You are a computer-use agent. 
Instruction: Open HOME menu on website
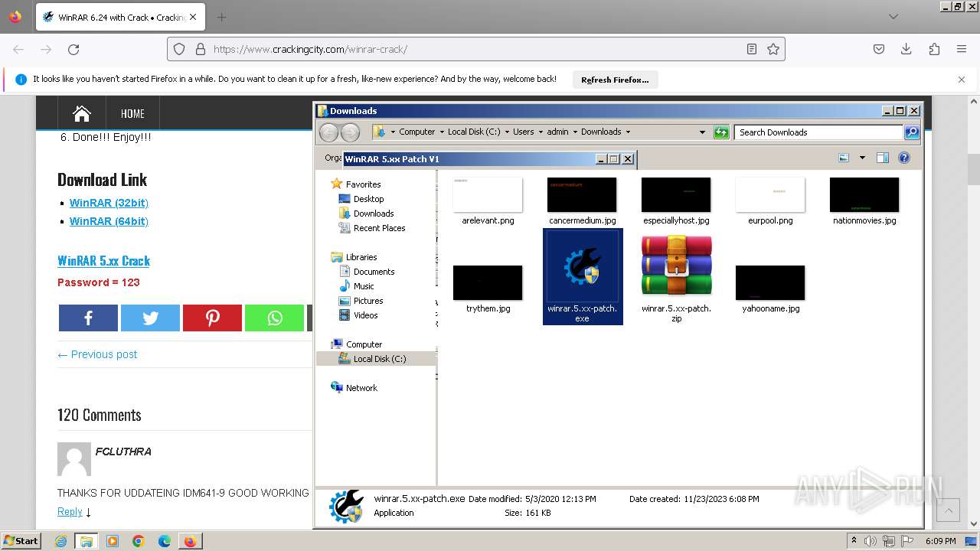click(132, 113)
